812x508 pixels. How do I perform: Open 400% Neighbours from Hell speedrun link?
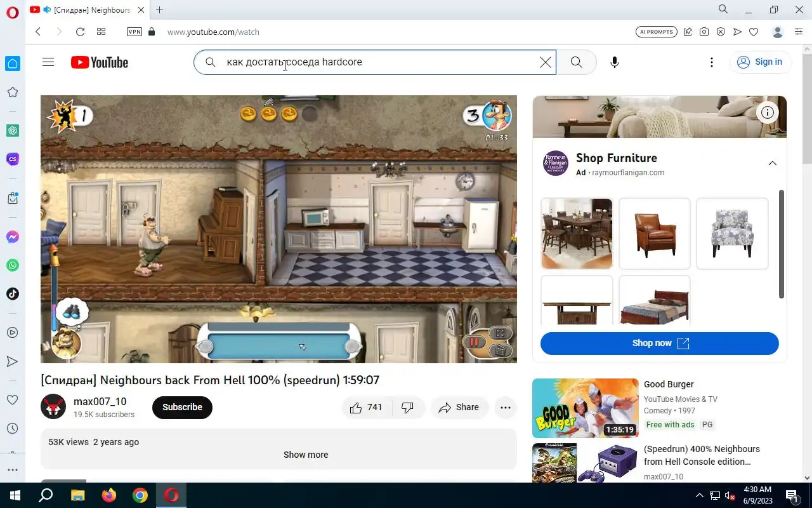[x=702, y=455]
